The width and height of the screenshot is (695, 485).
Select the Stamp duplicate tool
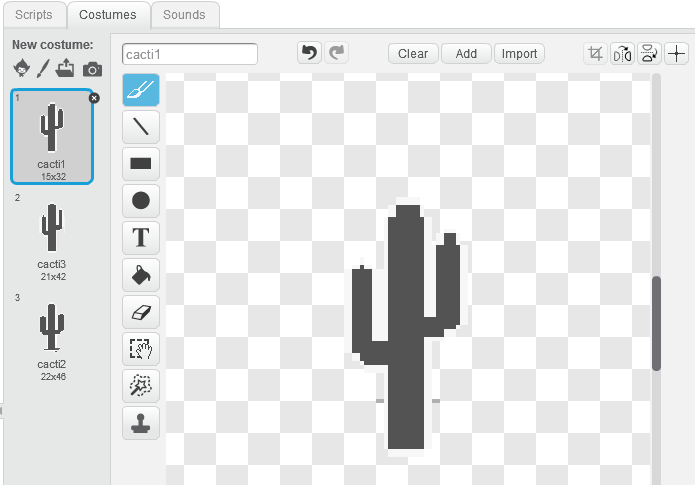(141, 423)
